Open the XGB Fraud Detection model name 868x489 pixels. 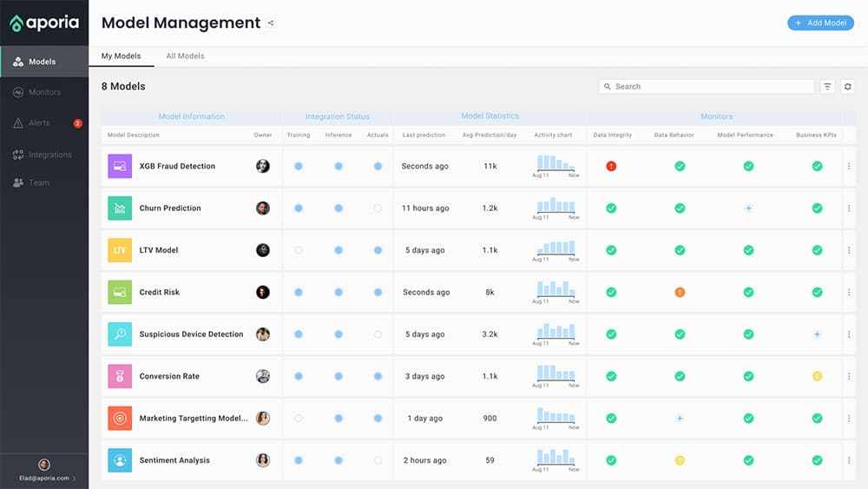tap(177, 166)
